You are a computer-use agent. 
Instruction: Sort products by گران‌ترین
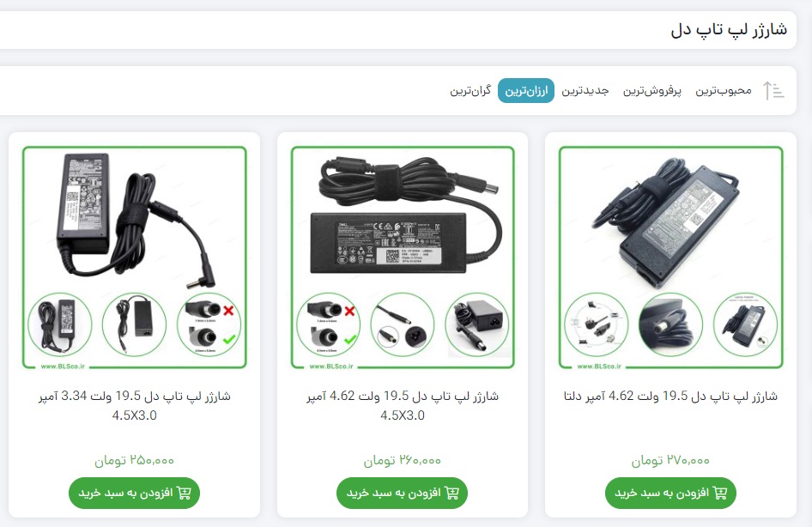[470, 91]
